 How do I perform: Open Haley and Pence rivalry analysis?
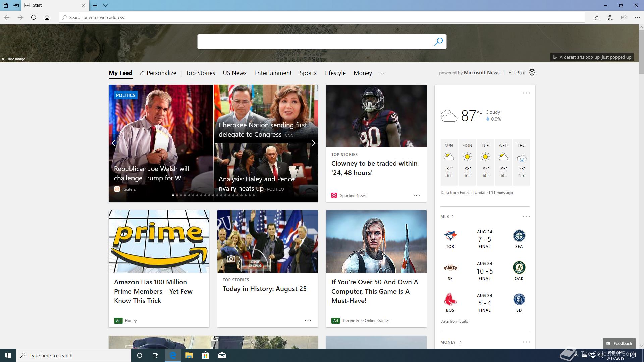tap(257, 184)
